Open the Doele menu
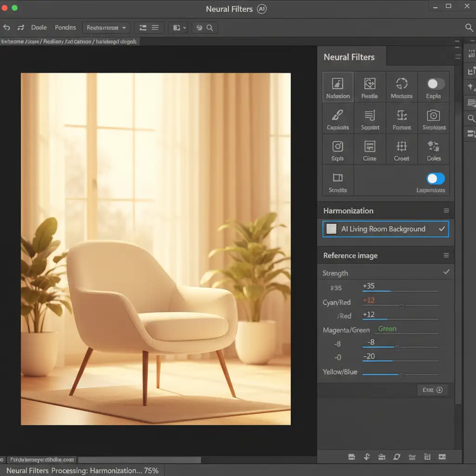The width and height of the screenshot is (476, 476). [40, 28]
